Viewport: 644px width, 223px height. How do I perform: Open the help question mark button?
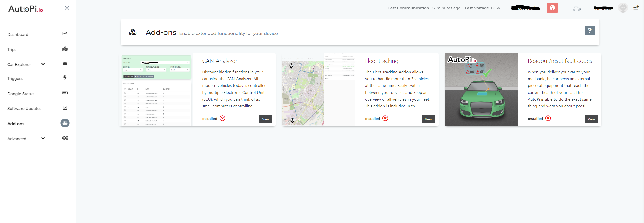[x=589, y=31]
